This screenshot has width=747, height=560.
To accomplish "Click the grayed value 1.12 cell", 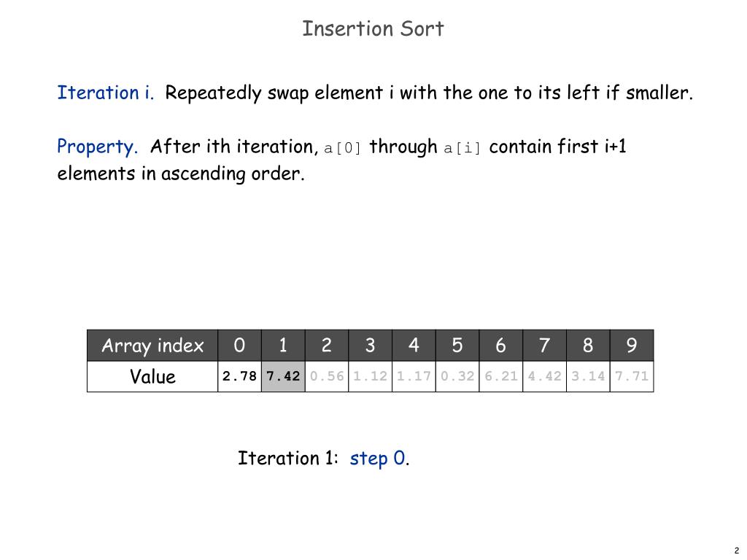I will 370,376.
